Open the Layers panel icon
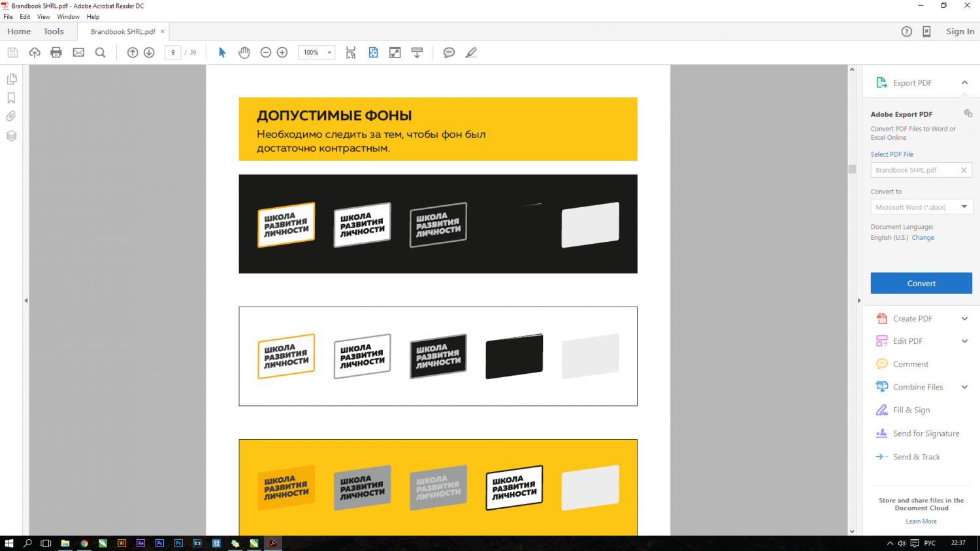This screenshot has width=980, height=551. [x=11, y=136]
